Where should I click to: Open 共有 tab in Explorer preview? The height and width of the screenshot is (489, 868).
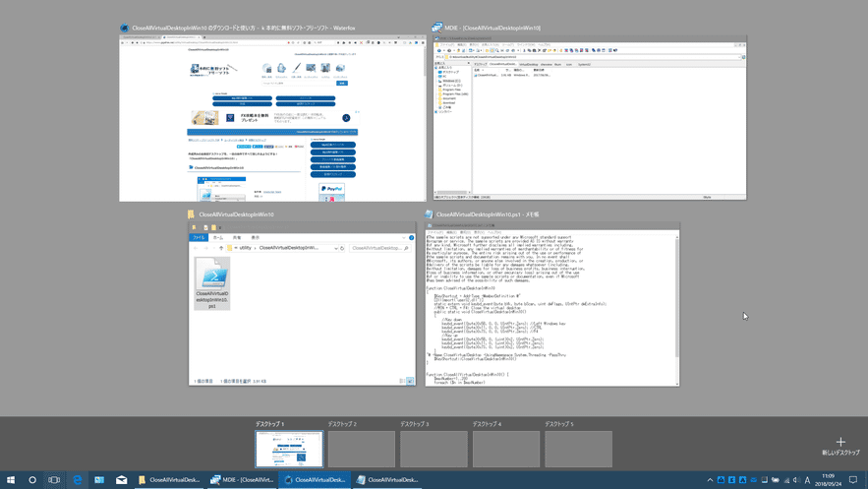237,237
